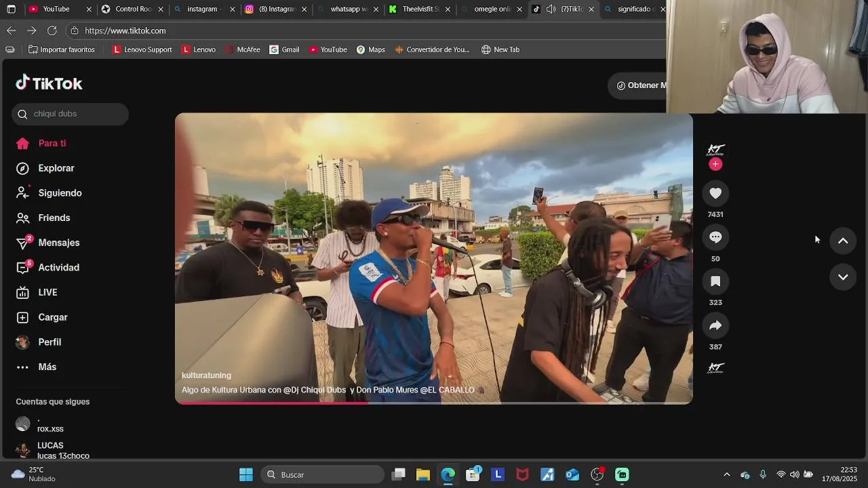Open the Lenovo Support bookmark
The width and height of the screenshot is (868, 488).
point(142,49)
